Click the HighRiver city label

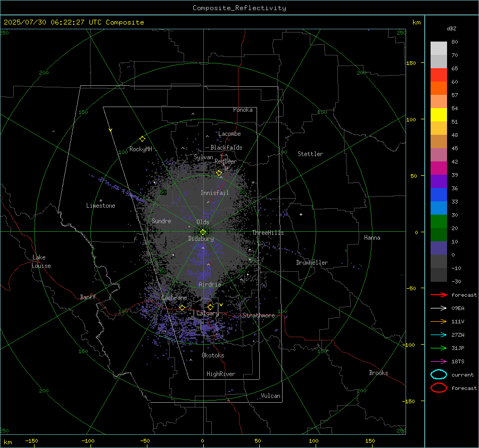(x=220, y=374)
